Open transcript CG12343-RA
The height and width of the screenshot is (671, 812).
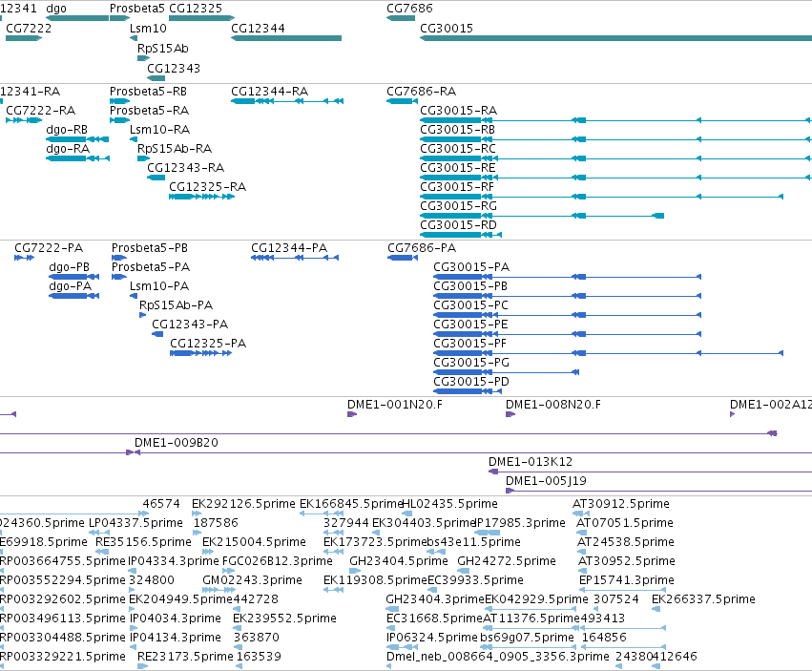click(x=185, y=168)
